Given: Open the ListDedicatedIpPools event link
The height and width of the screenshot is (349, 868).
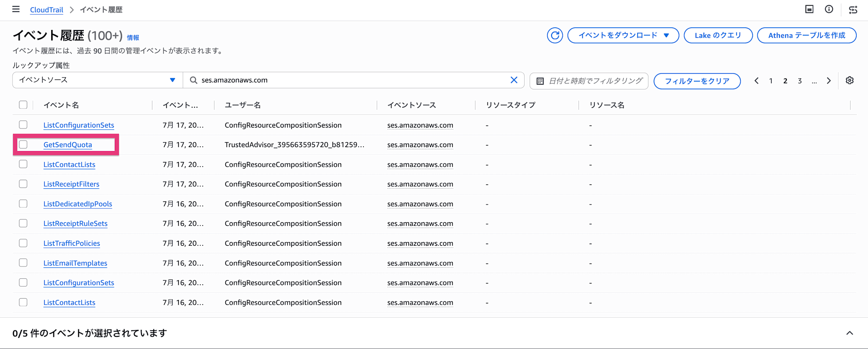Looking at the screenshot, I should (x=78, y=204).
